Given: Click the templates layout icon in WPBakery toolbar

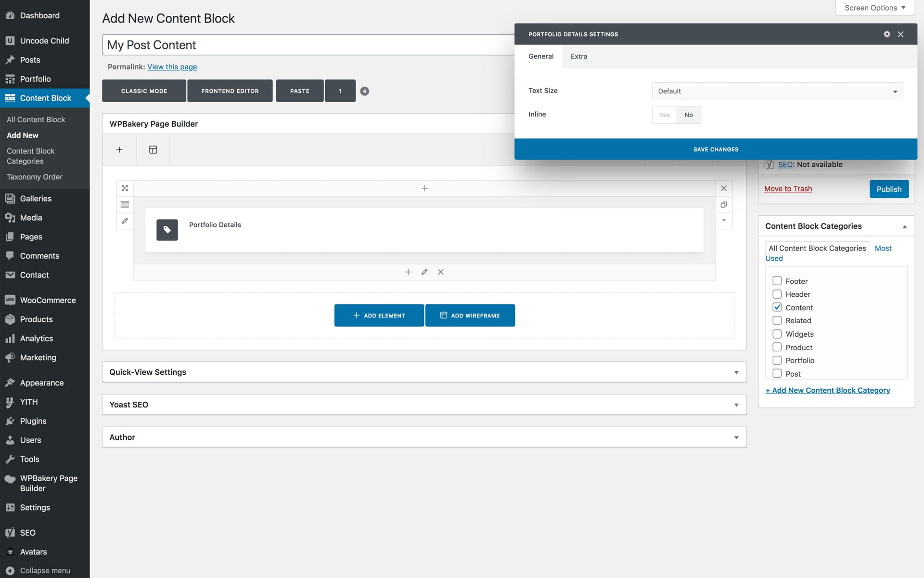Looking at the screenshot, I should coord(153,150).
